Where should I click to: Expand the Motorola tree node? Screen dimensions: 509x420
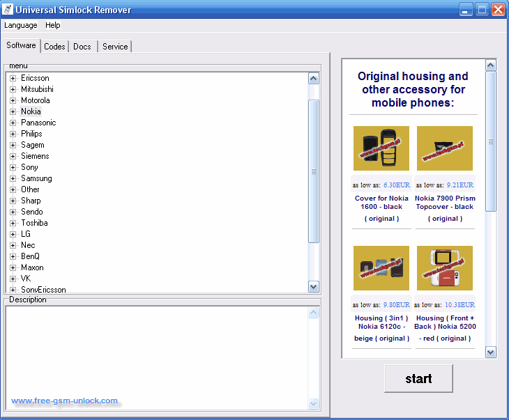pyautogui.click(x=13, y=100)
